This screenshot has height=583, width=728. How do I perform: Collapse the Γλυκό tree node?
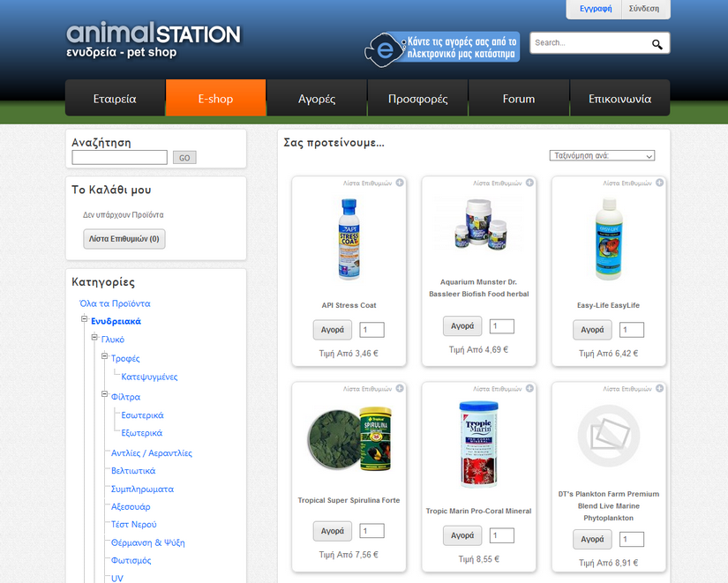94,338
